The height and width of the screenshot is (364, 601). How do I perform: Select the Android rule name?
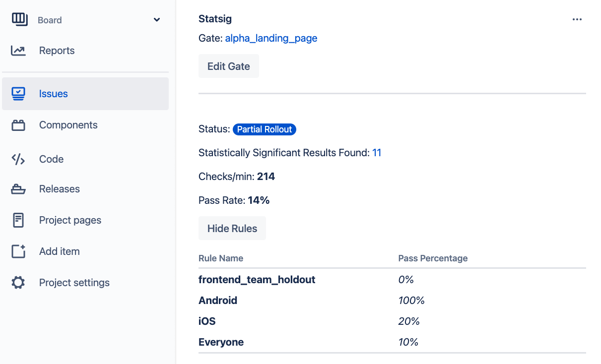pyautogui.click(x=218, y=301)
